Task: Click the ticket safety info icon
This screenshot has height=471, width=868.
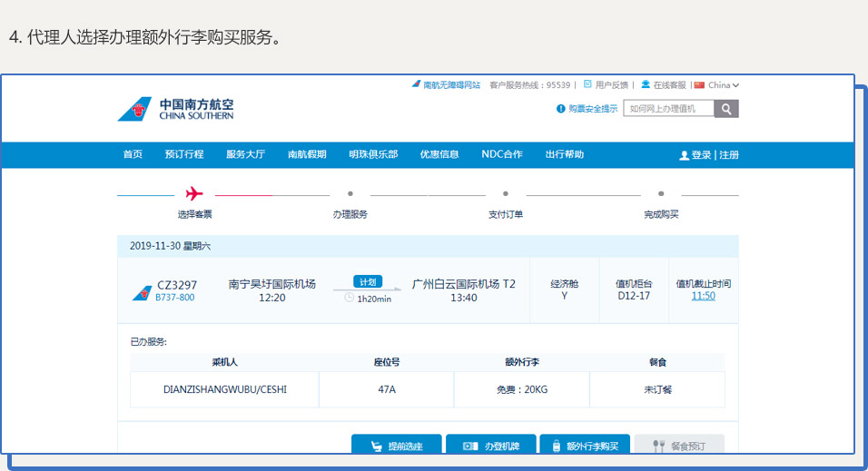Action: click(560, 109)
